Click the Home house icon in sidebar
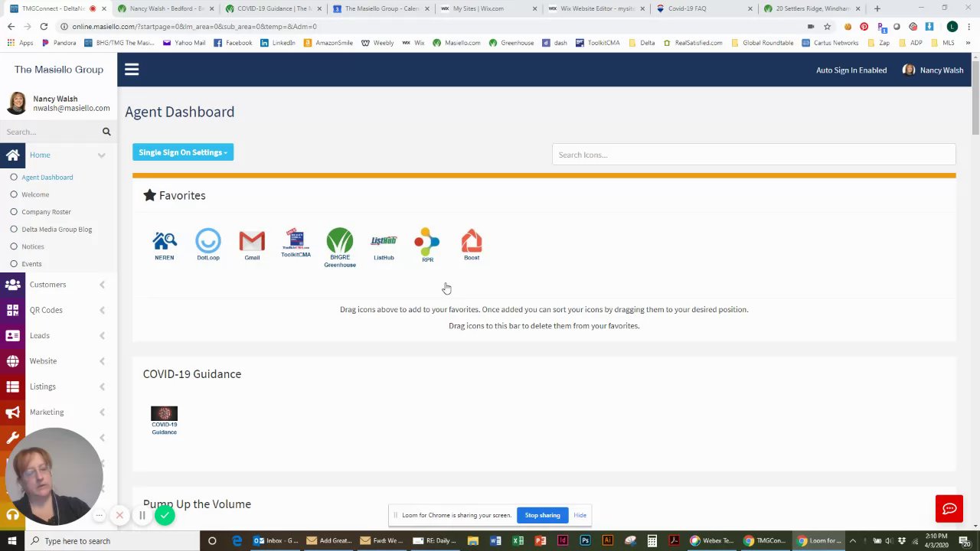 point(12,155)
